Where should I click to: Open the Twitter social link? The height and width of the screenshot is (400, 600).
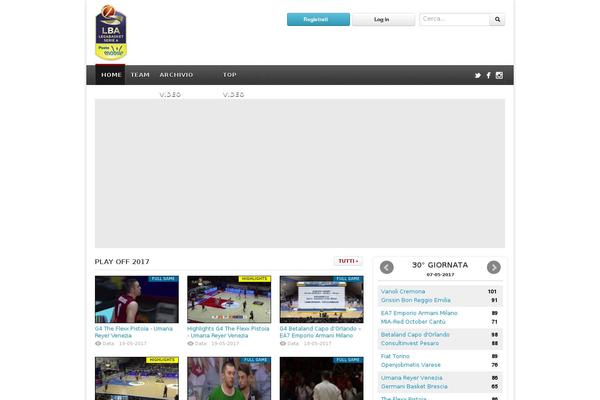pyautogui.click(x=478, y=75)
